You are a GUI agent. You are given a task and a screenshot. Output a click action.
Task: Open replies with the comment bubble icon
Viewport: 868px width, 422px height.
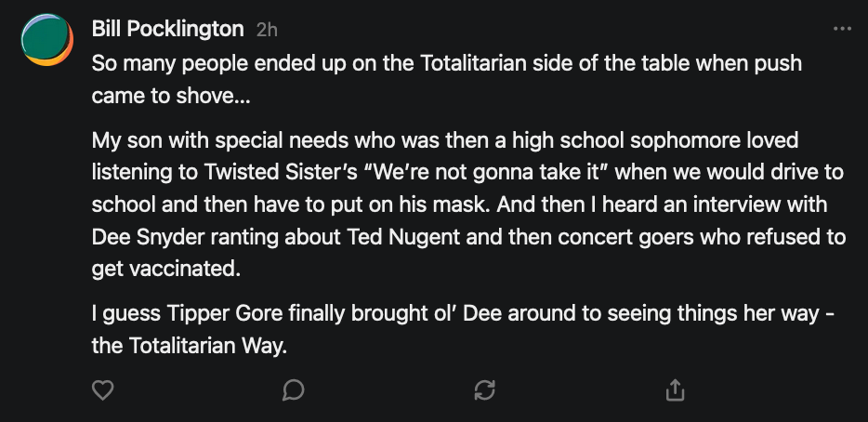coord(293,390)
